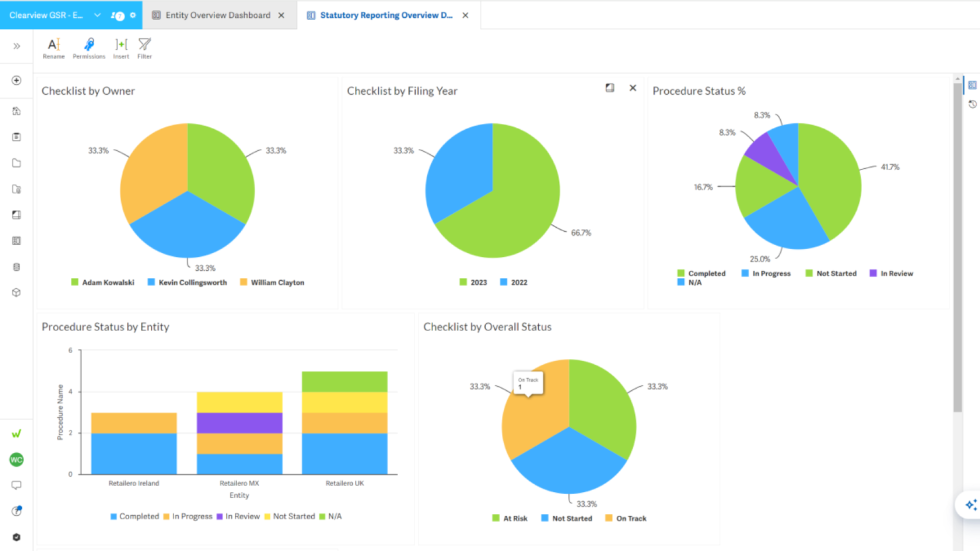This screenshot has height=551, width=980.
Task: Close the Entity Overview Dashboard tab
Action: 281,15
